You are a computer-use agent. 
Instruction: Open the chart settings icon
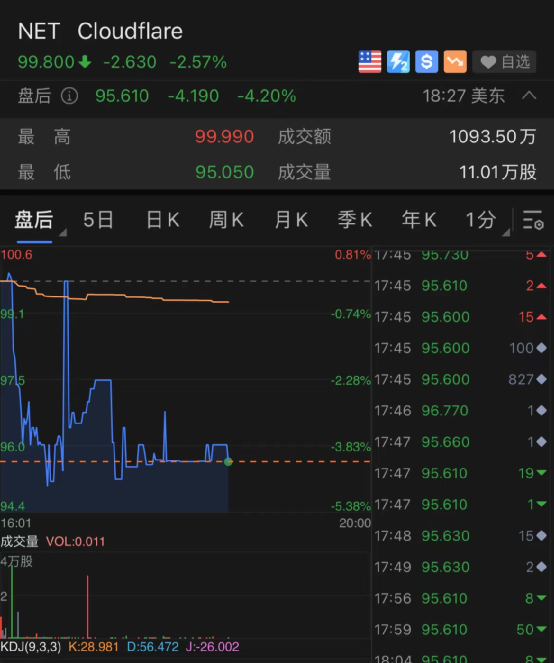click(x=532, y=220)
